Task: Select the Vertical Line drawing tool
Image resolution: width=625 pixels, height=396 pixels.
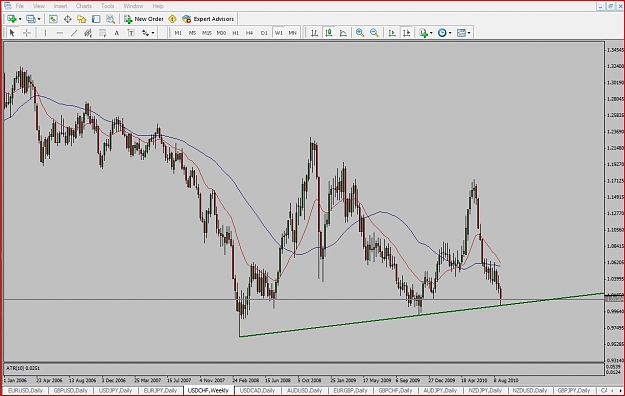Action: pos(45,33)
